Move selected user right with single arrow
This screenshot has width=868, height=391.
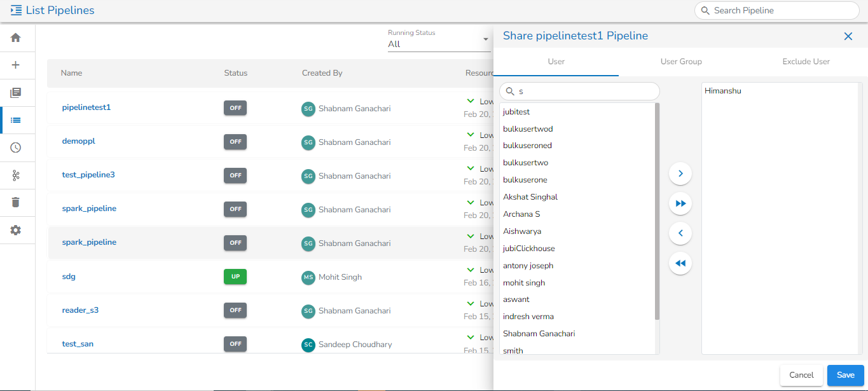click(x=680, y=174)
